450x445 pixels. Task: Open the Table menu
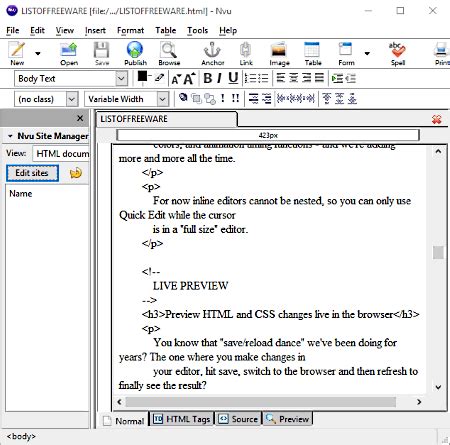[166, 30]
